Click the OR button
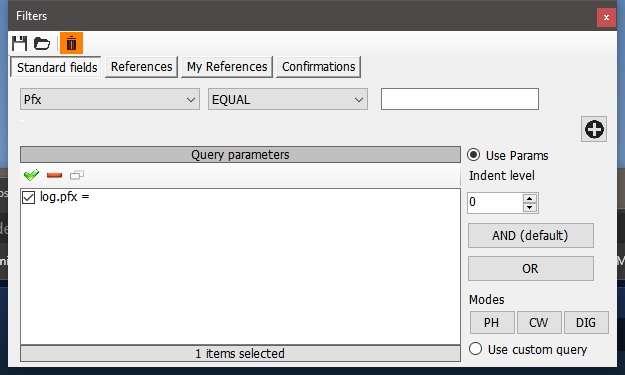625x375 pixels. coord(531,269)
